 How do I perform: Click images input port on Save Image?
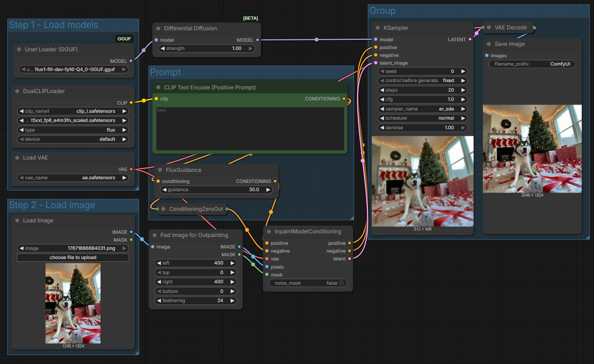click(487, 55)
